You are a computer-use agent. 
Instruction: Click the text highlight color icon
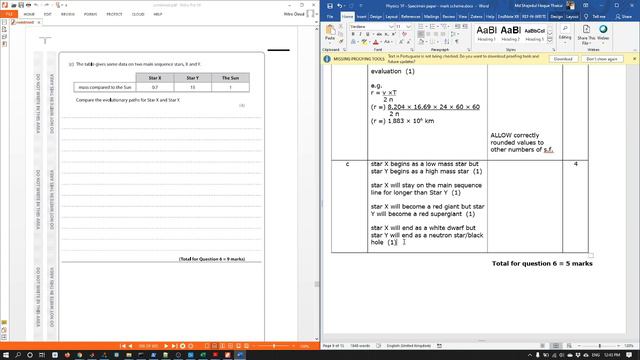tap(364, 42)
